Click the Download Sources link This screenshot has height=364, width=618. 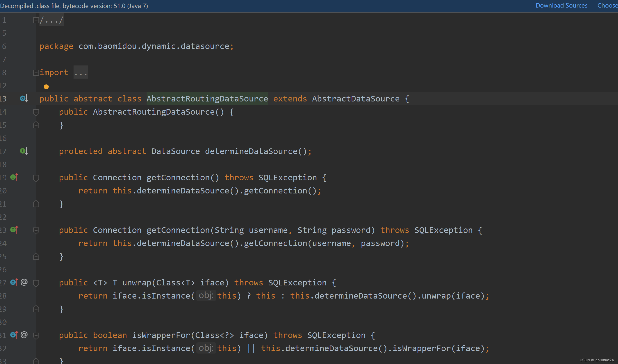click(x=561, y=5)
